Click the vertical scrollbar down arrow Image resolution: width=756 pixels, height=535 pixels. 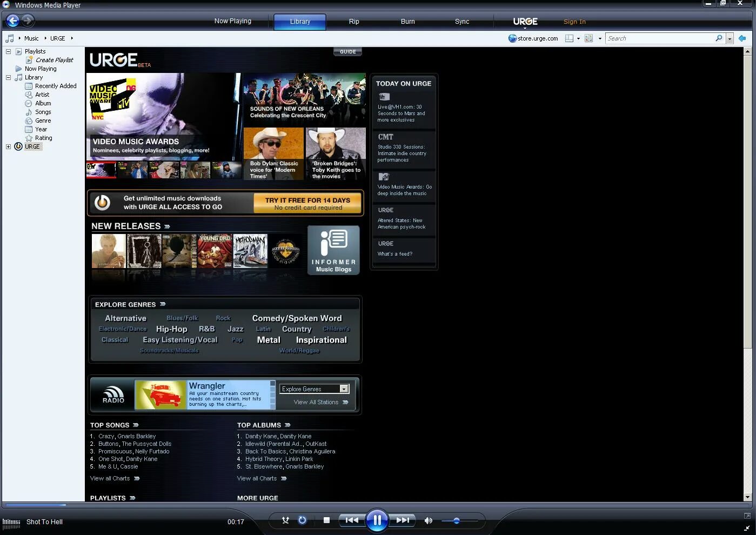tap(748, 497)
